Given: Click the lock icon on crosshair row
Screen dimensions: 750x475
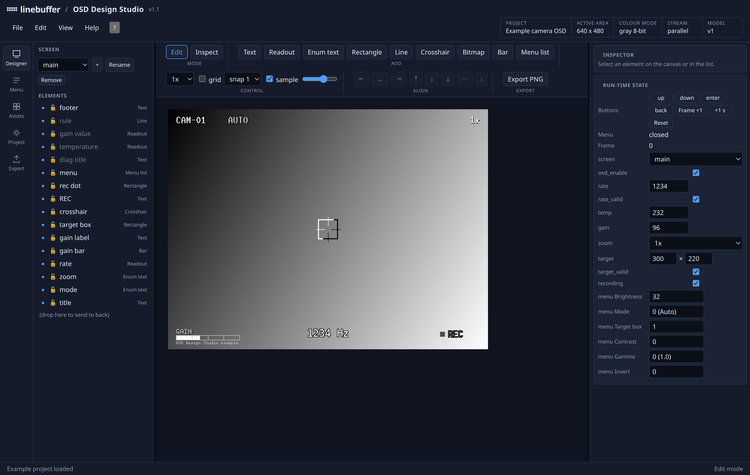Looking at the screenshot, I should coord(53,212).
